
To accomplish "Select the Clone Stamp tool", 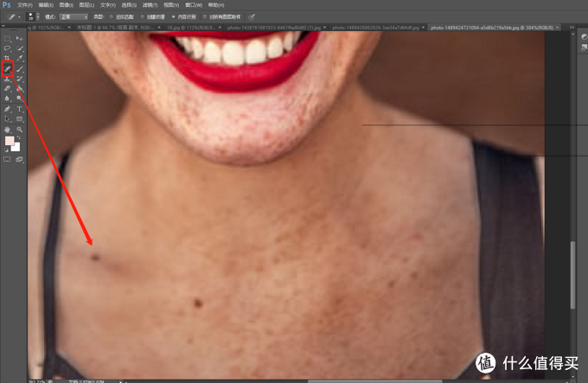I will click(x=7, y=79).
